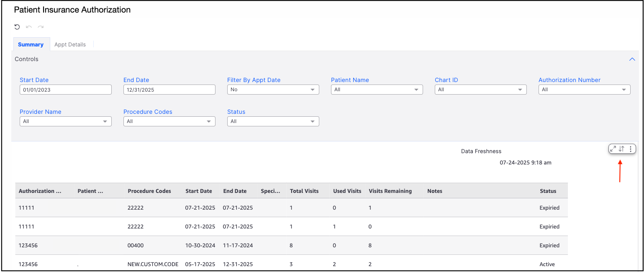This screenshot has height=272, width=644.
Task: Click the Authorization column header
Action: point(40,191)
